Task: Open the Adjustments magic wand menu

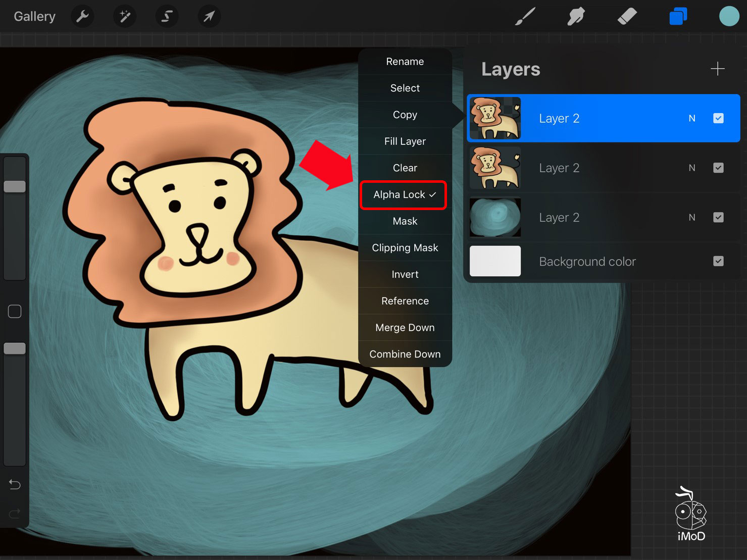Action: (124, 17)
